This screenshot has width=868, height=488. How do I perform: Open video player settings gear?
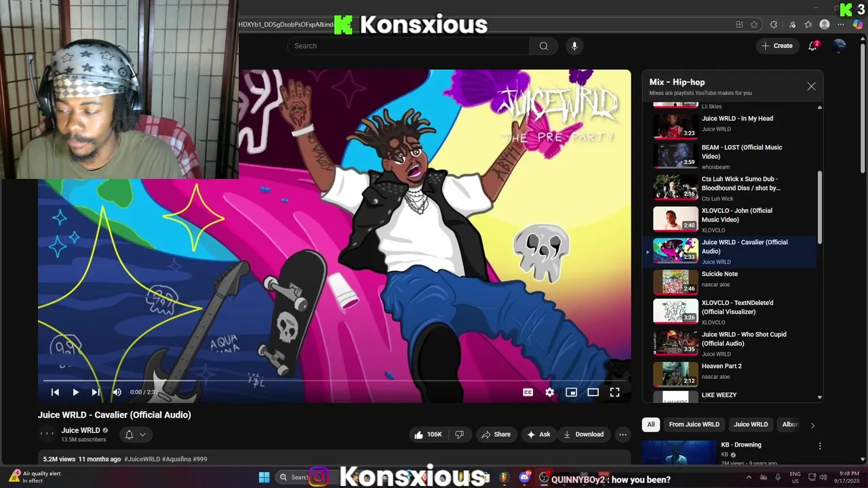[x=549, y=392]
